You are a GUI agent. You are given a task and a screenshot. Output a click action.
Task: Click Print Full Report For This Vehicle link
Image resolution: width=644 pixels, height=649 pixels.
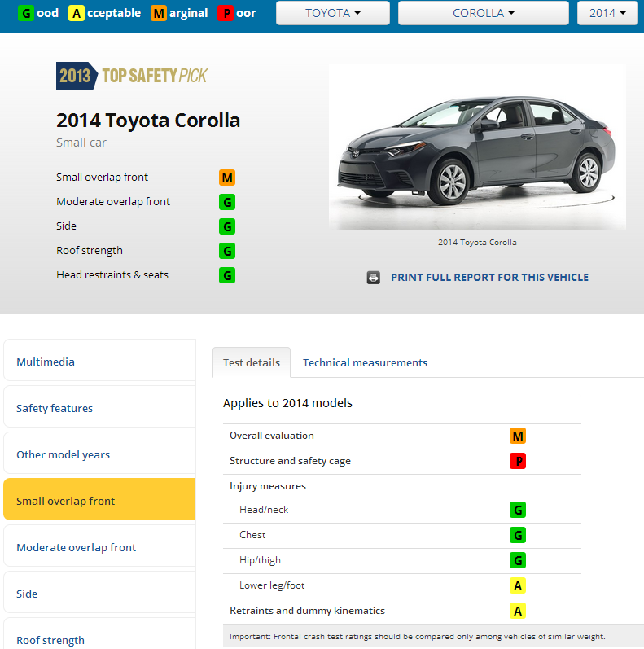[x=489, y=278]
